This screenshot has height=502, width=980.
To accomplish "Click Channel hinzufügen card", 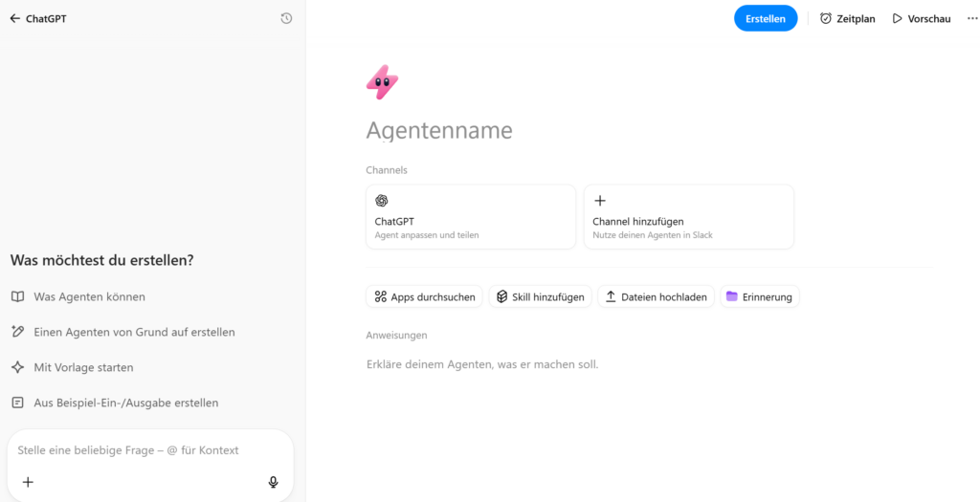I will [688, 217].
